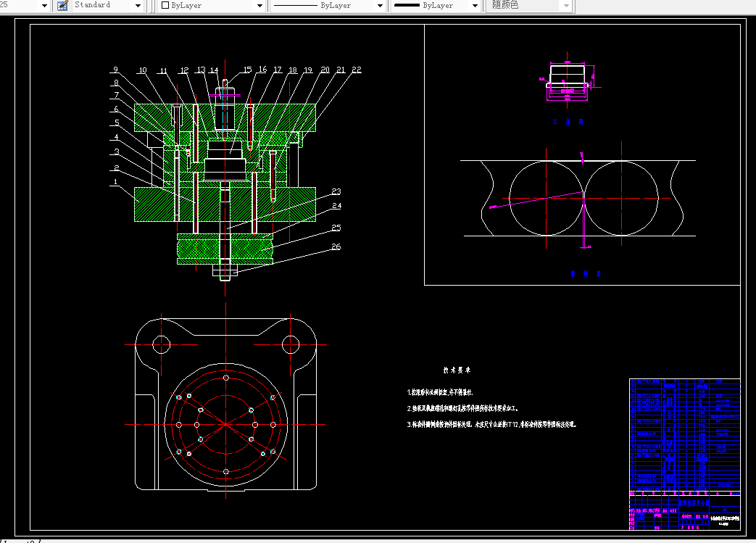Select the left circle in strip layout
This screenshot has height=543, width=756.
547,198
